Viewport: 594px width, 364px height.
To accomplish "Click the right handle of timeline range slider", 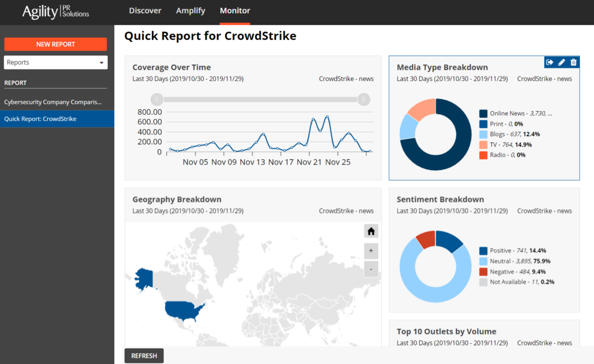I will [x=364, y=100].
